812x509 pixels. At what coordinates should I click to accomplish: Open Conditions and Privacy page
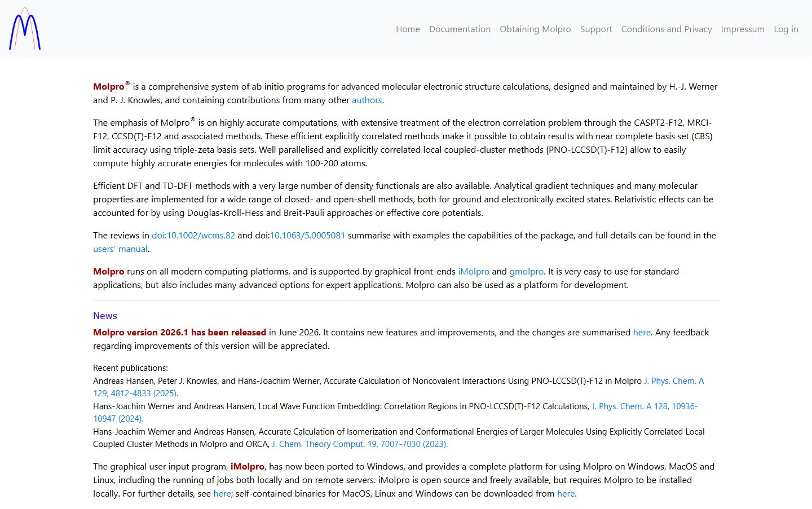[x=667, y=29]
